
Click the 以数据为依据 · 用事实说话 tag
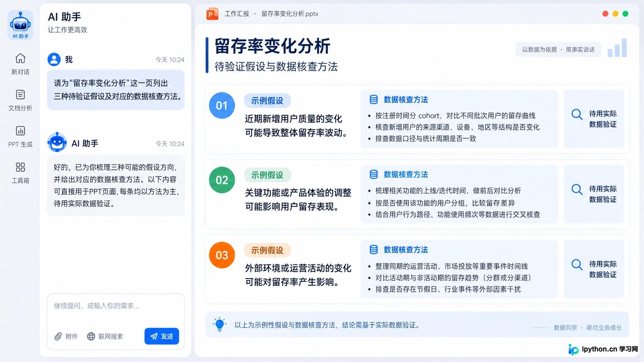click(x=558, y=50)
